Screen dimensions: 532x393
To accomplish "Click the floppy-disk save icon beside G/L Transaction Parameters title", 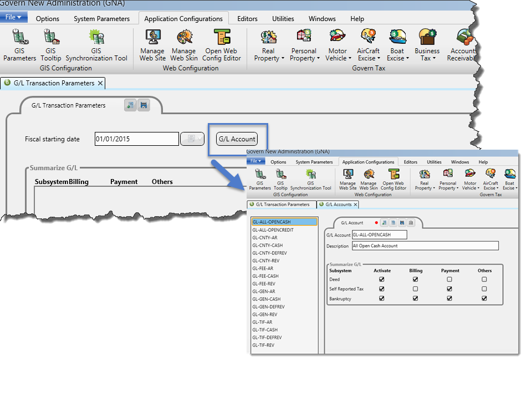I will (x=144, y=105).
